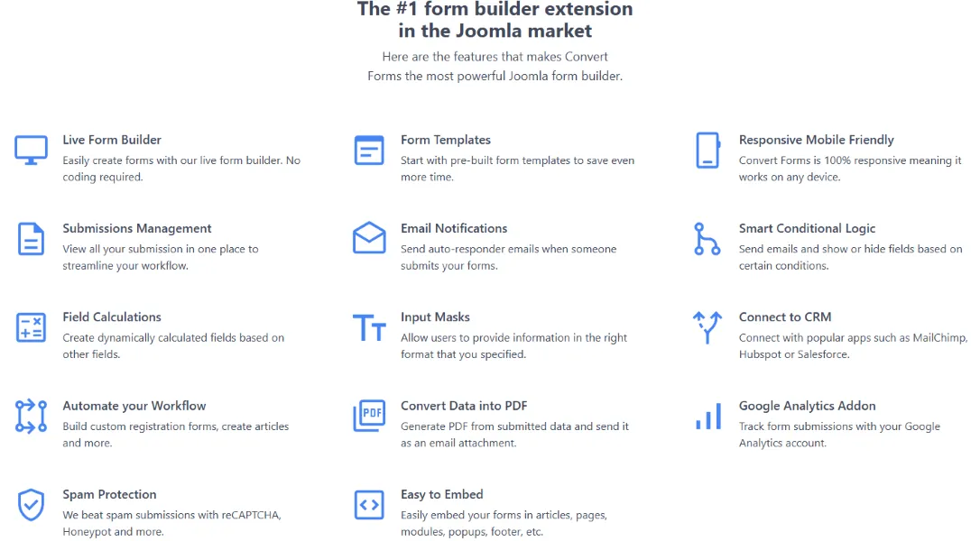The height and width of the screenshot is (541, 980).
Task: Click the Convert Data into PDF icon
Action: pos(369,416)
